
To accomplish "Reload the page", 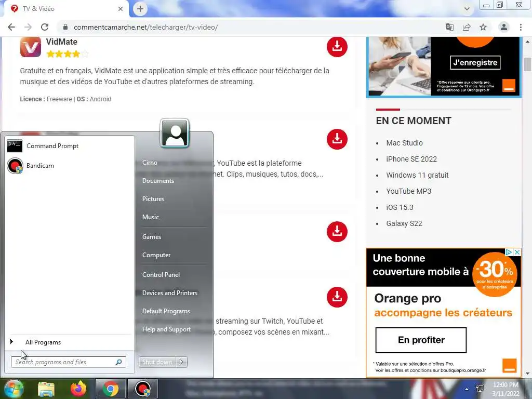I will click(x=45, y=27).
